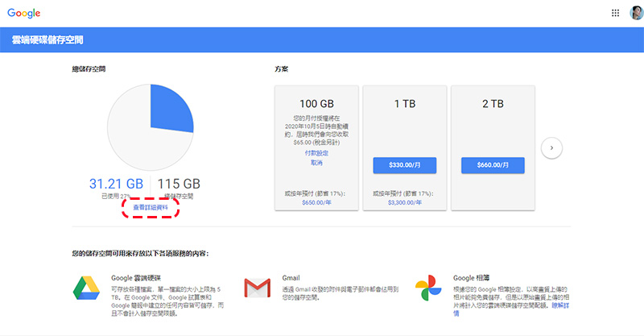Click the Gmail envelope icon
Screen dimensions: 644x336
point(257,288)
